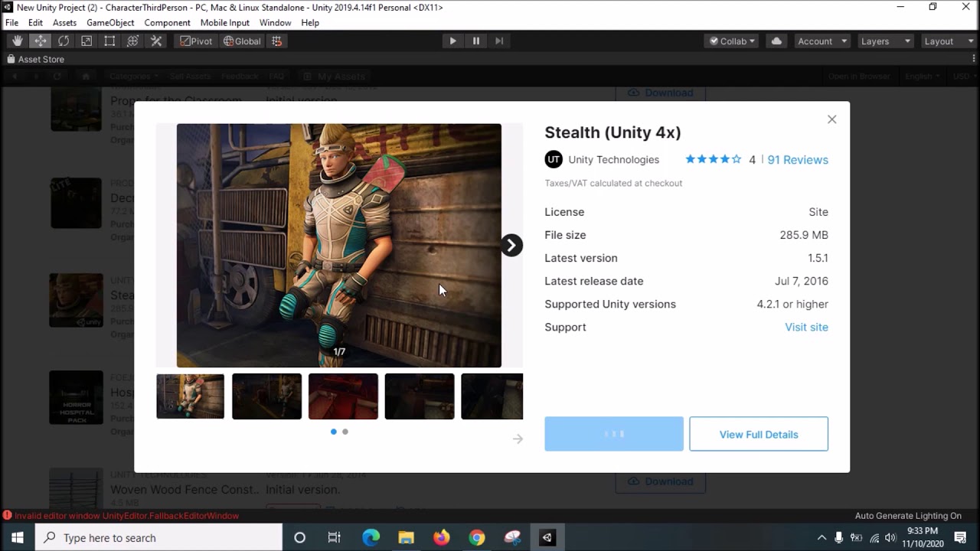Screen dimensions: 980x551
Task: Toggle Global handle rotation
Action: pos(242,41)
